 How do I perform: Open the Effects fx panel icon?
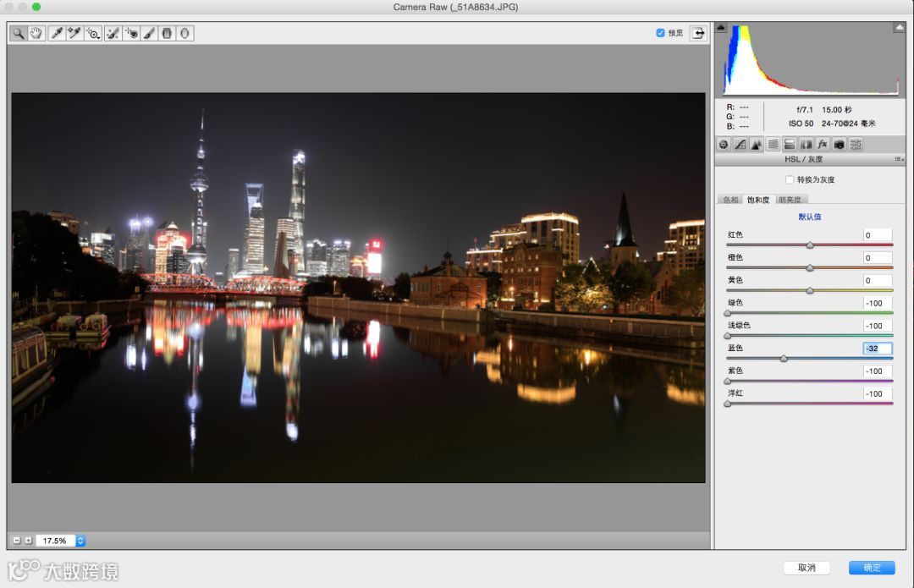coord(823,145)
